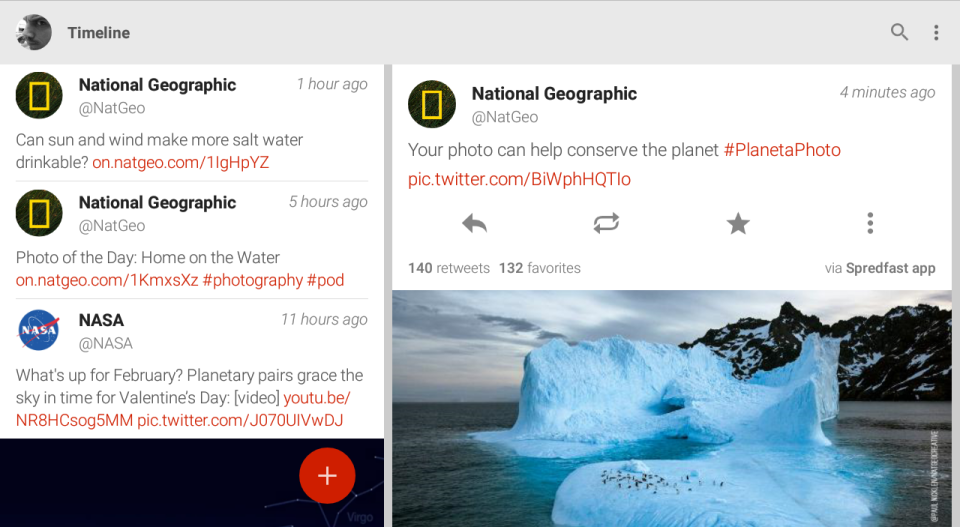Compose a new tweet with red plus button
960x527 pixels.
coord(327,476)
